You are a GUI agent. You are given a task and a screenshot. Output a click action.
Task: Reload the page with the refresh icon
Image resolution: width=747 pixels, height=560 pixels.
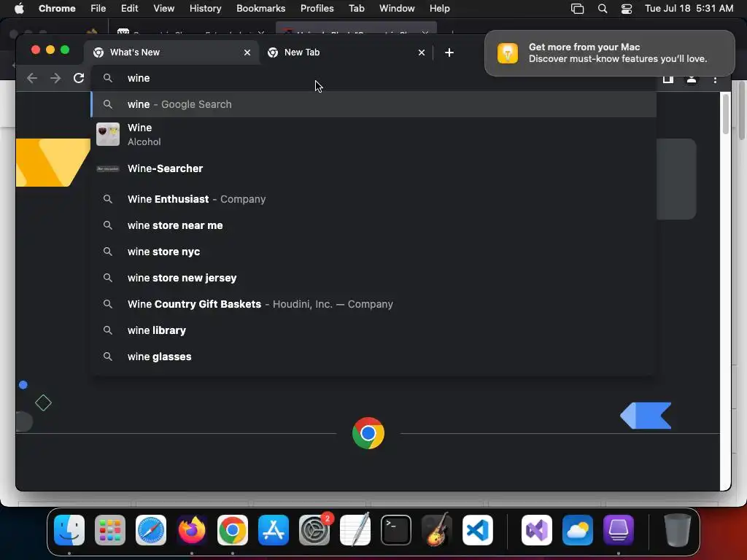pyautogui.click(x=79, y=78)
